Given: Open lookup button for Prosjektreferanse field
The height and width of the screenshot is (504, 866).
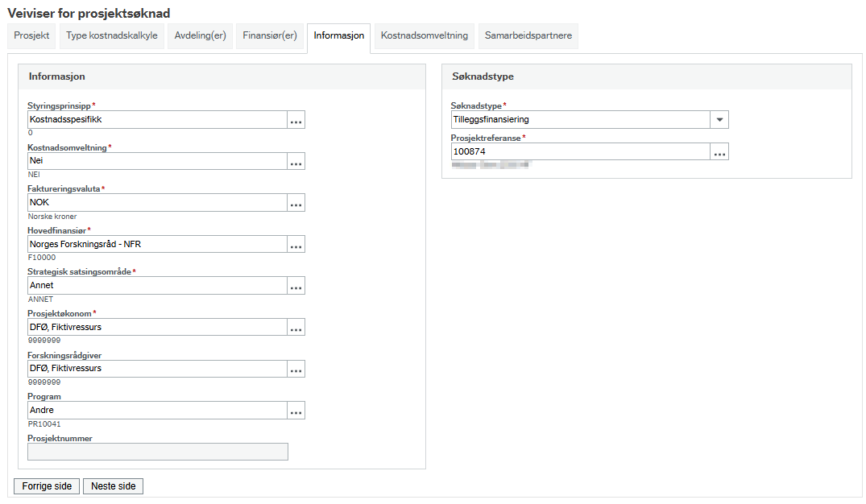Looking at the screenshot, I should [719, 152].
